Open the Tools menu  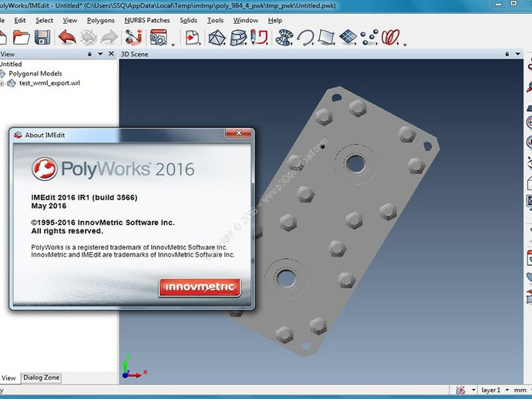pos(215,20)
